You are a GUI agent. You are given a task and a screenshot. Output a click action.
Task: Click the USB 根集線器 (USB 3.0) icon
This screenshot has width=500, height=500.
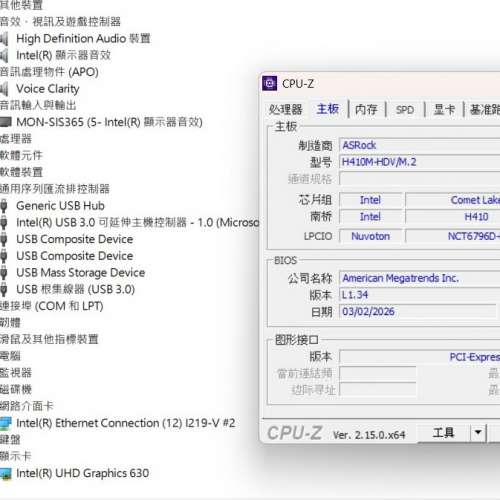(x=4, y=289)
